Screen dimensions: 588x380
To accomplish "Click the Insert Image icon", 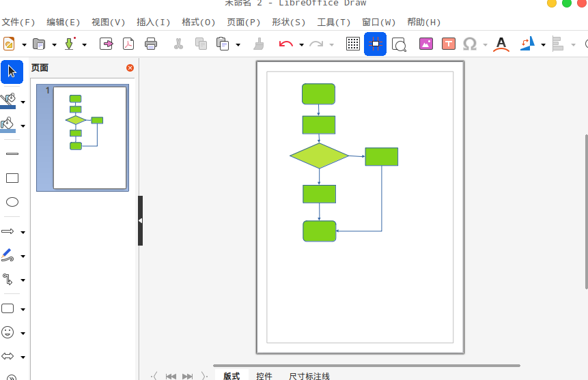I will point(426,44).
